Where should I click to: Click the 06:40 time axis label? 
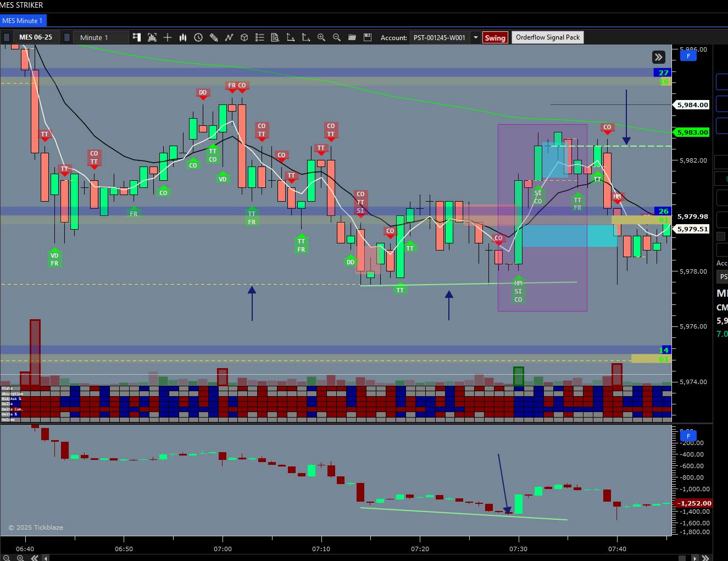pos(25,548)
